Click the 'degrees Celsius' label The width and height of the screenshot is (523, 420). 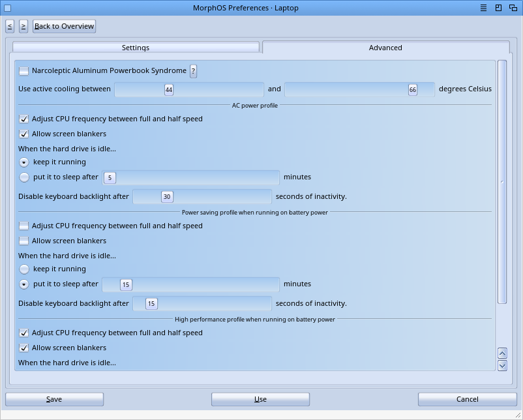[x=466, y=89]
